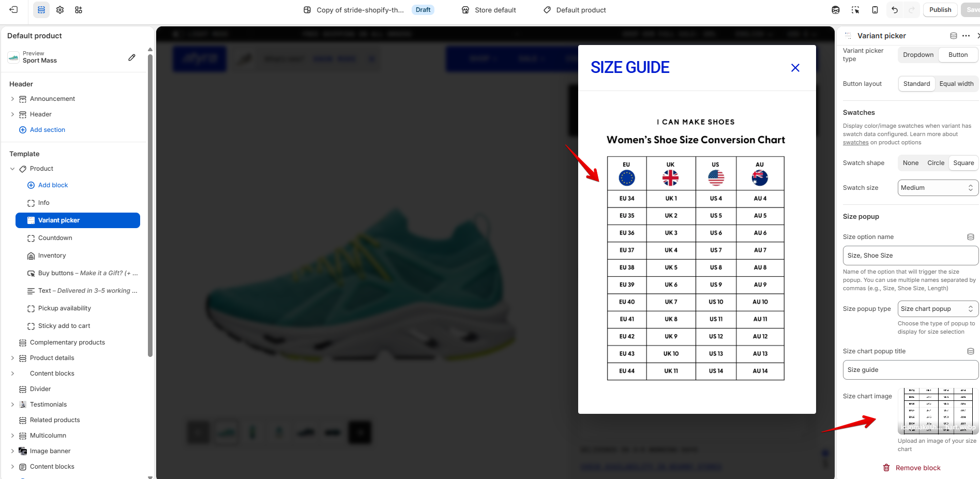Viewport: 980px width, 479px height.
Task: Select Button variant picker type
Action: click(x=958, y=55)
